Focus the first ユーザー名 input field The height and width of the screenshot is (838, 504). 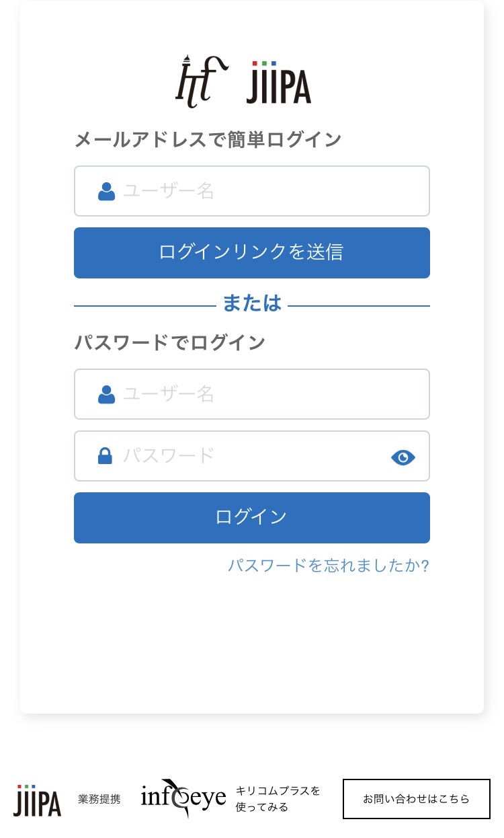[x=269, y=192]
